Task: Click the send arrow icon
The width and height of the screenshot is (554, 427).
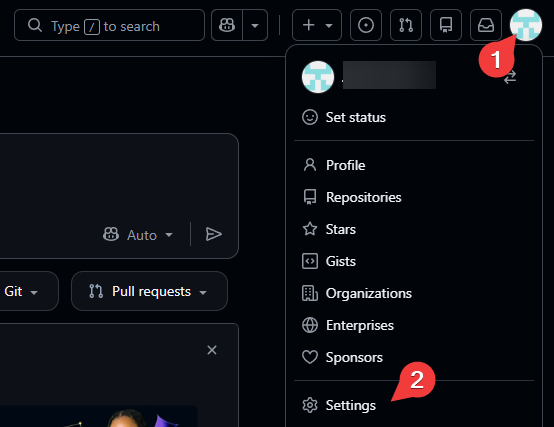Action: point(213,234)
